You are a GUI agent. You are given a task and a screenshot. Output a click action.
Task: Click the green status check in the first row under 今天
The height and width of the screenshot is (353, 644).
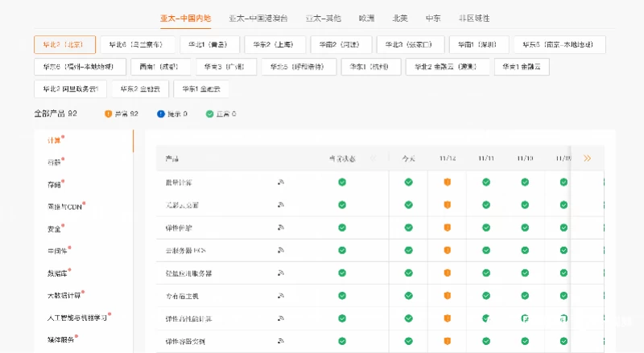(408, 183)
